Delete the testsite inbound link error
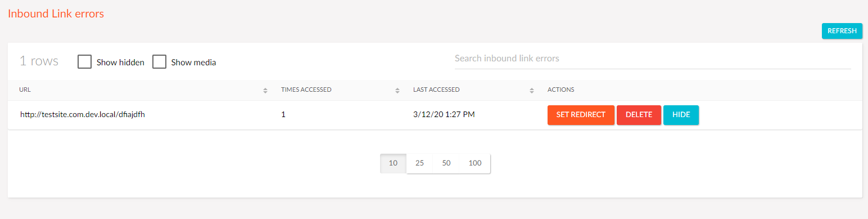The width and height of the screenshot is (868, 219). [x=639, y=115]
